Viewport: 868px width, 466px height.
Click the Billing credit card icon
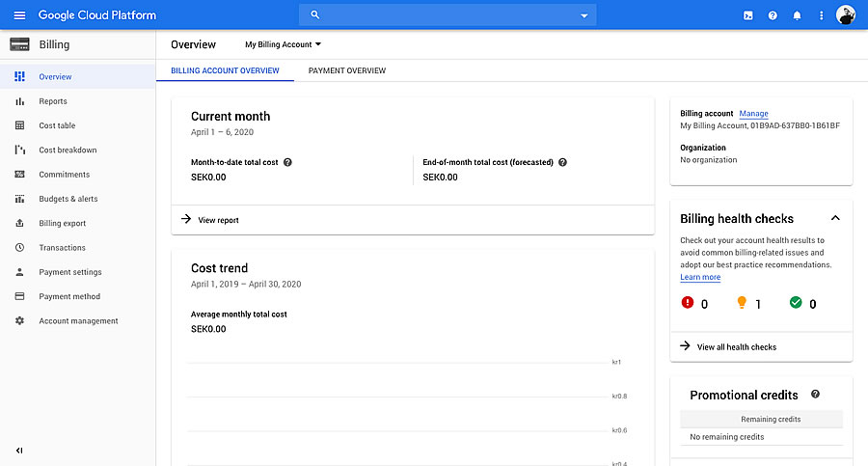19,44
